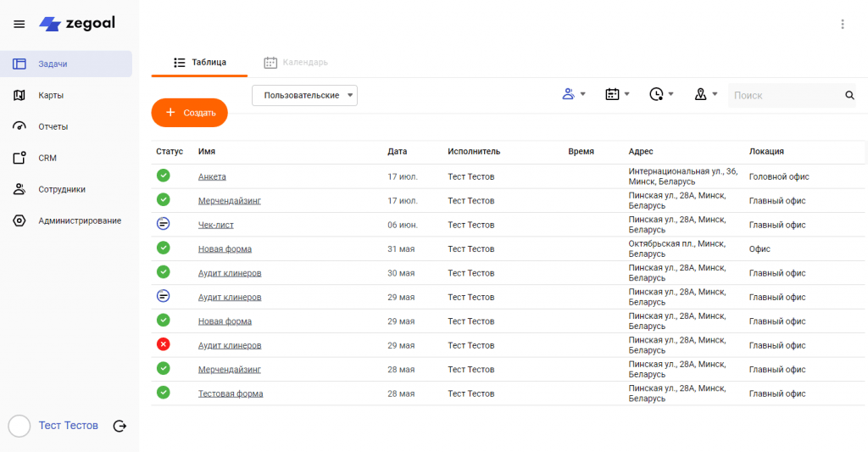
Task: Open the clock time filter dropdown
Action: pyautogui.click(x=661, y=94)
